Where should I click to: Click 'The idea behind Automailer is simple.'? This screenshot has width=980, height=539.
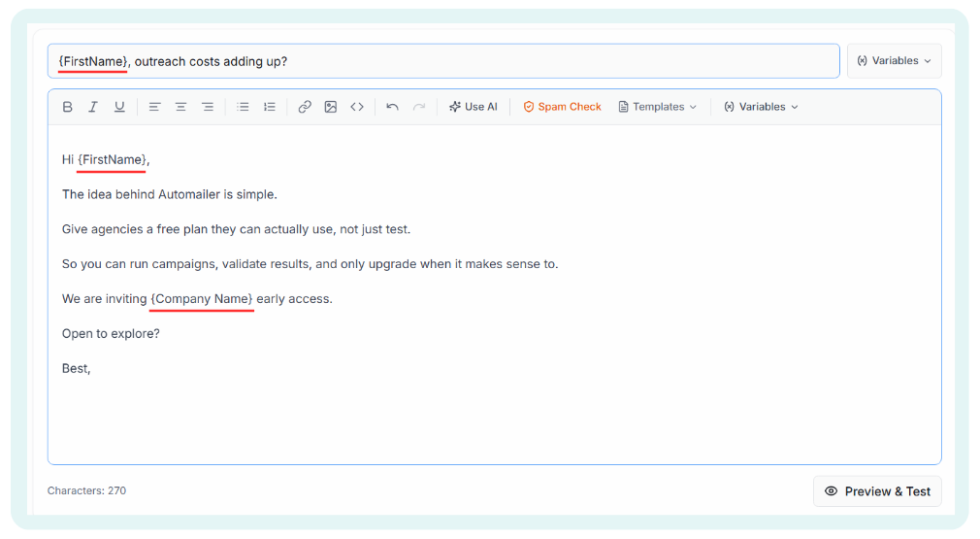[x=170, y=194]
